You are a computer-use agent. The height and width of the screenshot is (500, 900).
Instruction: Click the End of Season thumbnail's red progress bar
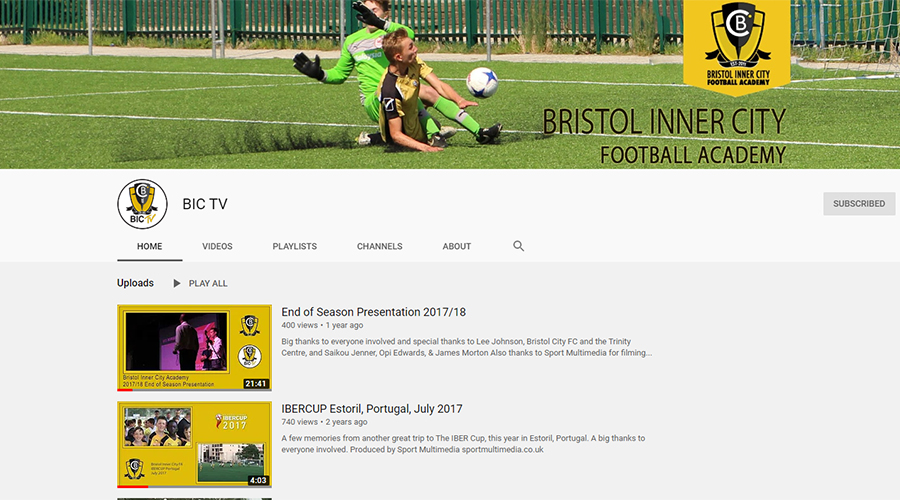coord(125,389)
